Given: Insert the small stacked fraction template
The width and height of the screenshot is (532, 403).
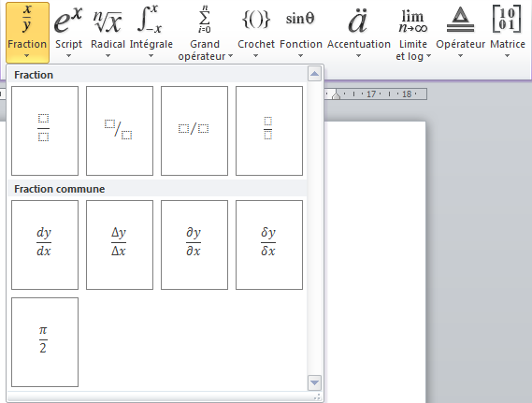Looking at the screenshot, I should 269,131.
